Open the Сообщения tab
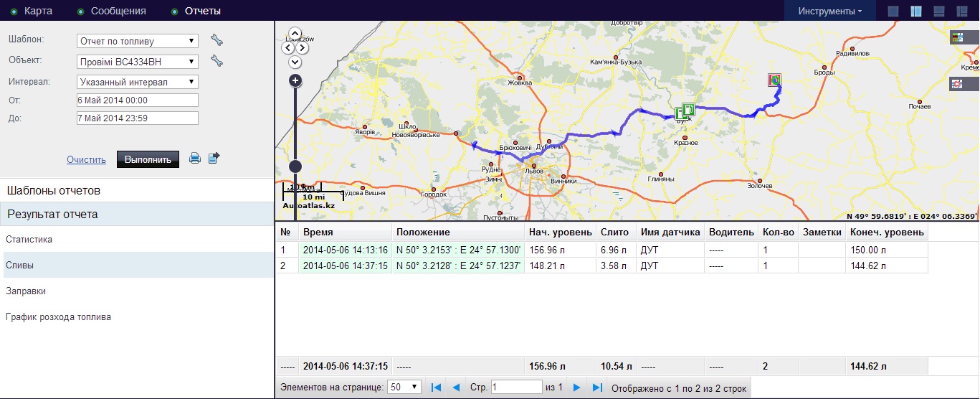Viewport: 980px width, 399px height. [x=118, y=11]
